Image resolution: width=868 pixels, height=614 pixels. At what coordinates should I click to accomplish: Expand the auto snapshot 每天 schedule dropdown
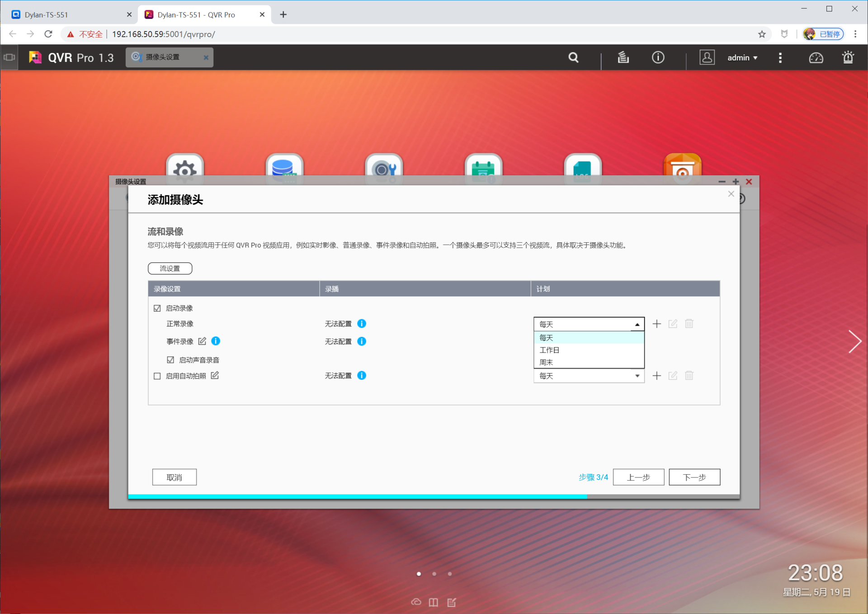pyautogui.click(x=589, y=376)
